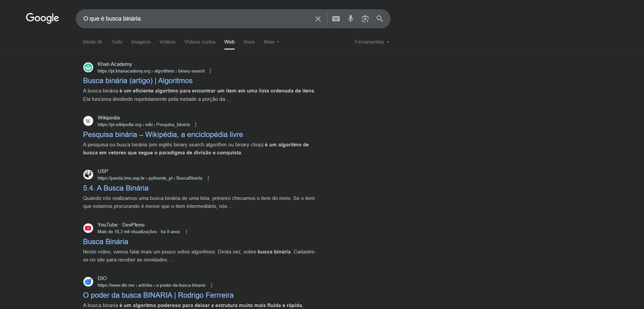Switch to Tudo tab
Screen dimensions: 644x309
point(116,42)
